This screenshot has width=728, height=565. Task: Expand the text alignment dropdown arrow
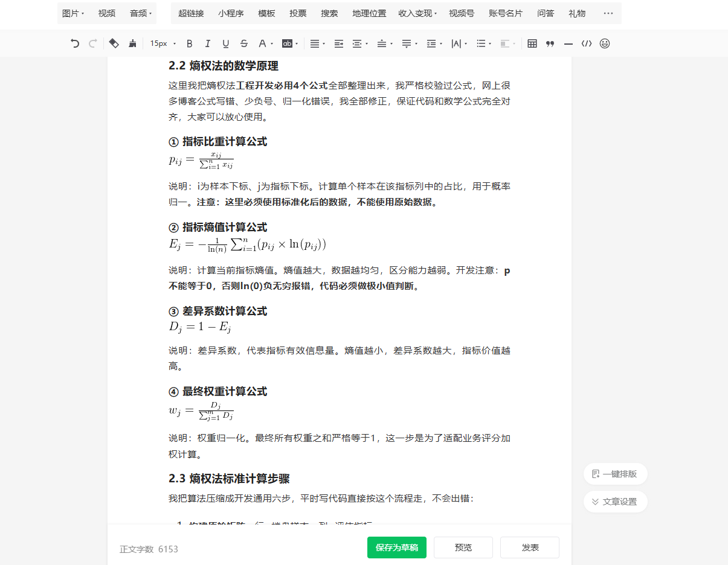coord(324,43)
